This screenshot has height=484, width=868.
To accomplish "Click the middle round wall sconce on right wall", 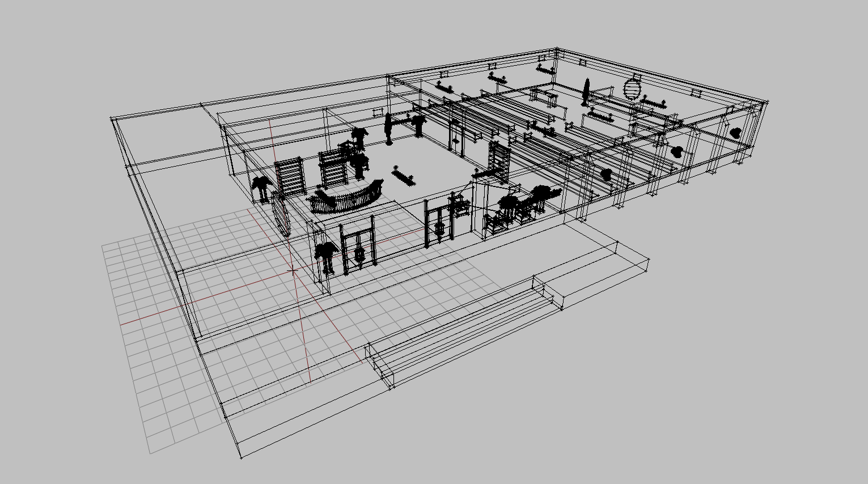I will coord(677,151).
